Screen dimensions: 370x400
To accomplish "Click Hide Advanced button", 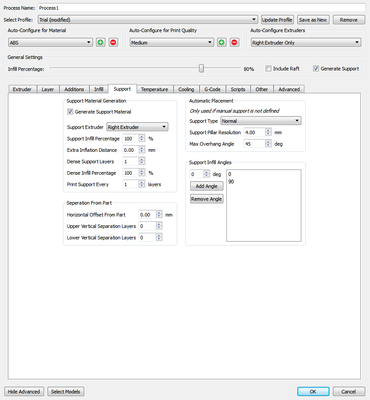I will click(24, 391).
